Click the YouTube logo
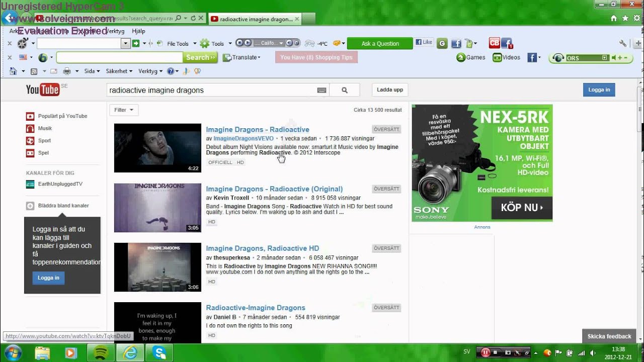644x362 pixels. pyautogui.click(x=43, y=89)
